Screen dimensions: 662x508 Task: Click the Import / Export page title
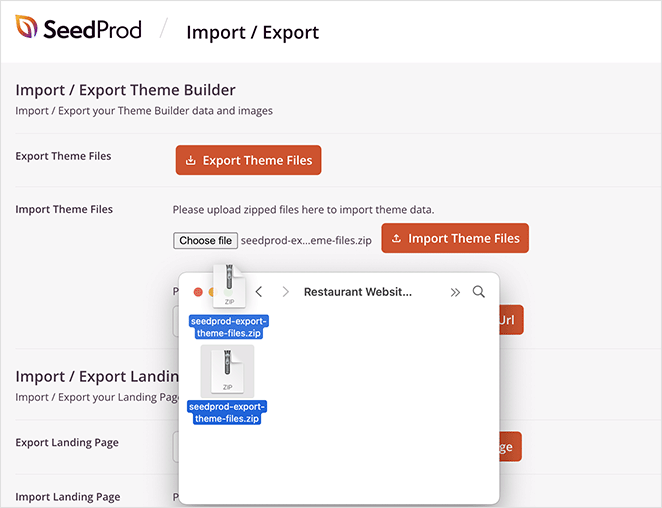252,32
